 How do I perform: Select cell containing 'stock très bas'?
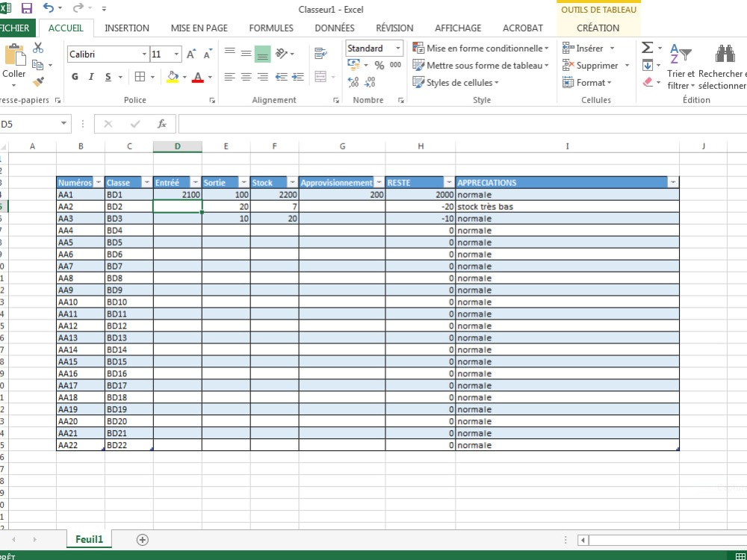[x=567, y=207]
